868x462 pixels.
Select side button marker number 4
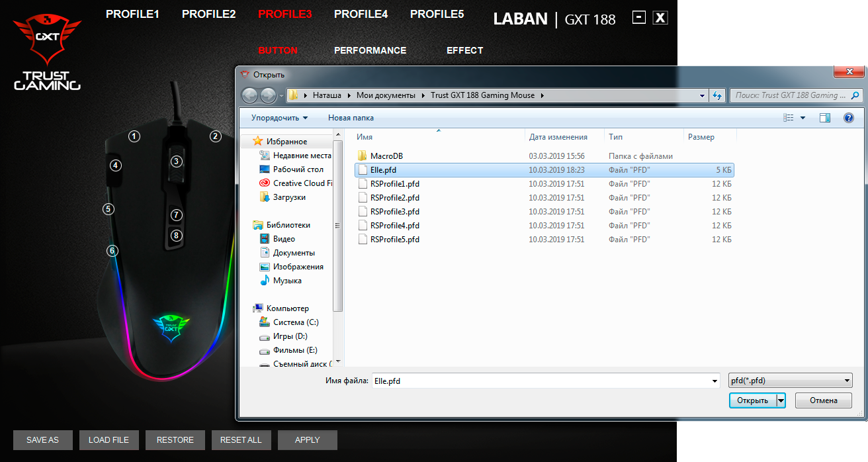click(x=116, y=165)
